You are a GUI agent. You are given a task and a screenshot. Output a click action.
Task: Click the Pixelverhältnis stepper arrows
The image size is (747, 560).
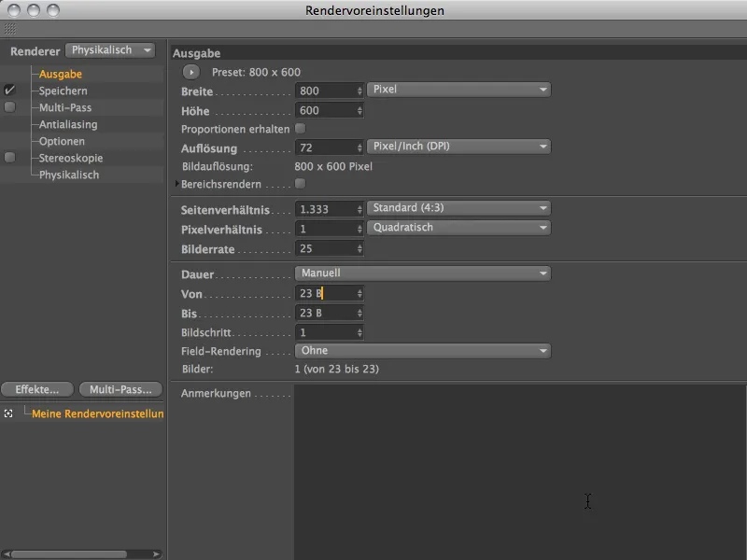[359, 229]
